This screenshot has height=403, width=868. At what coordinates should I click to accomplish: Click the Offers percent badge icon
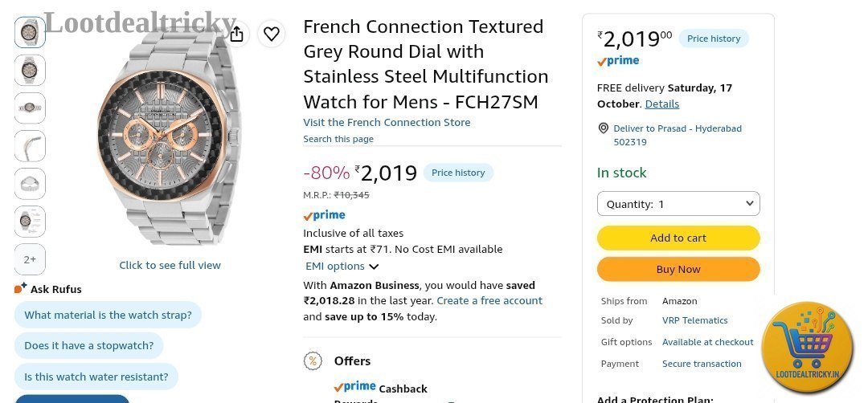point(313,361)
